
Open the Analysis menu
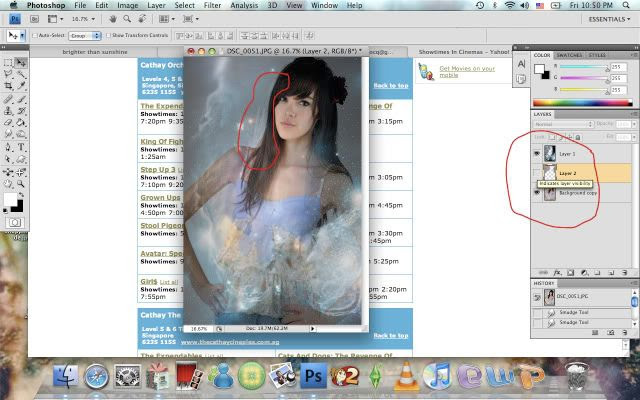pyautogui.click(x=244, y=5)
